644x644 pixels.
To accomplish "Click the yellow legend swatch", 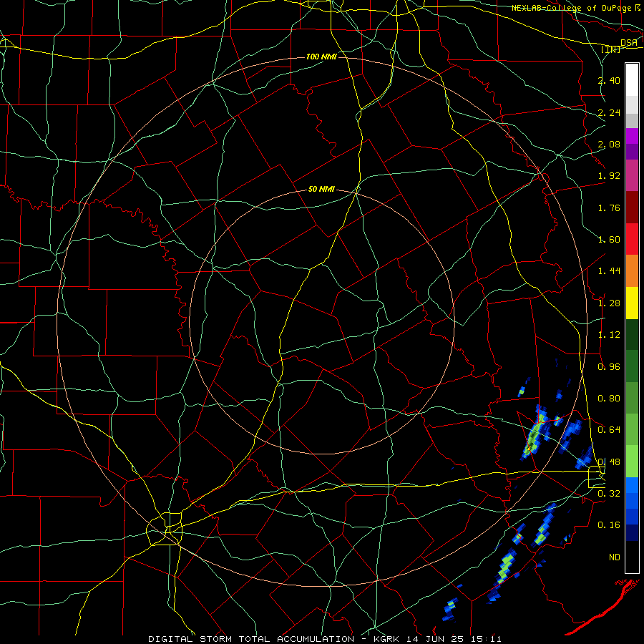I will pos(632,303).
